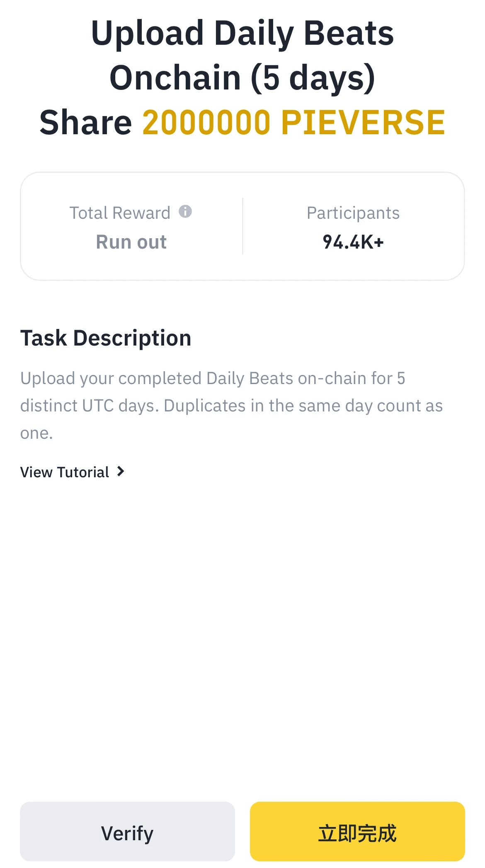
Task: Tap the info icon beside Total Reward
Action: tap(185, 212)
